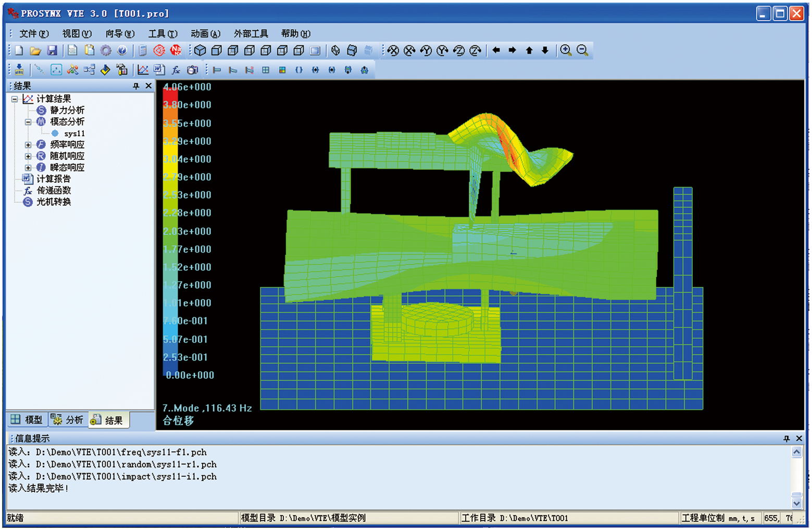Image resolution: width=812 pixels, height=531 pixels.
Task: Click the message panel scrollbar down arrow
Action: (x=796, y=503)
